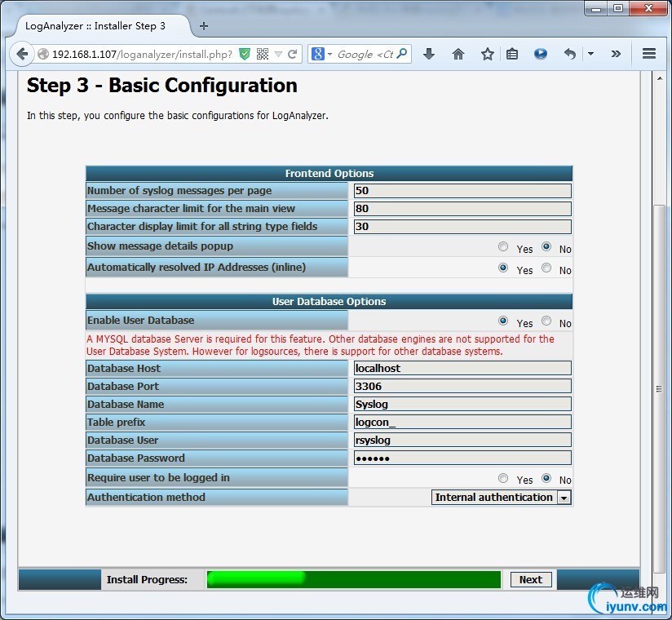The image size is (672, 620).
Task: Show more toolbar items via double chevron
Action: pyautogui.click(x=616, y=54)
